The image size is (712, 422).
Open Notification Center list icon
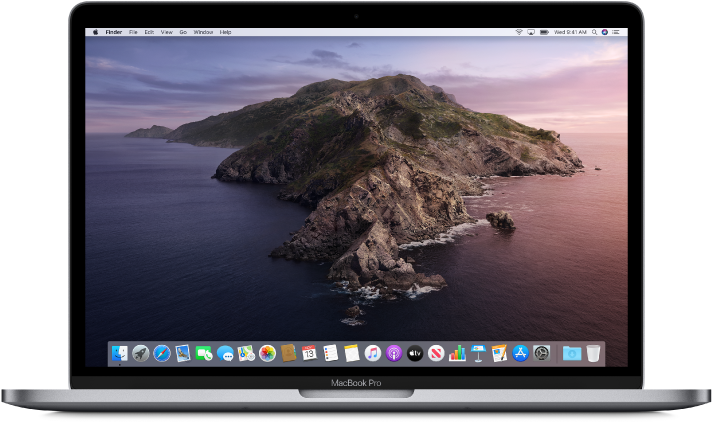pos(616,32)
